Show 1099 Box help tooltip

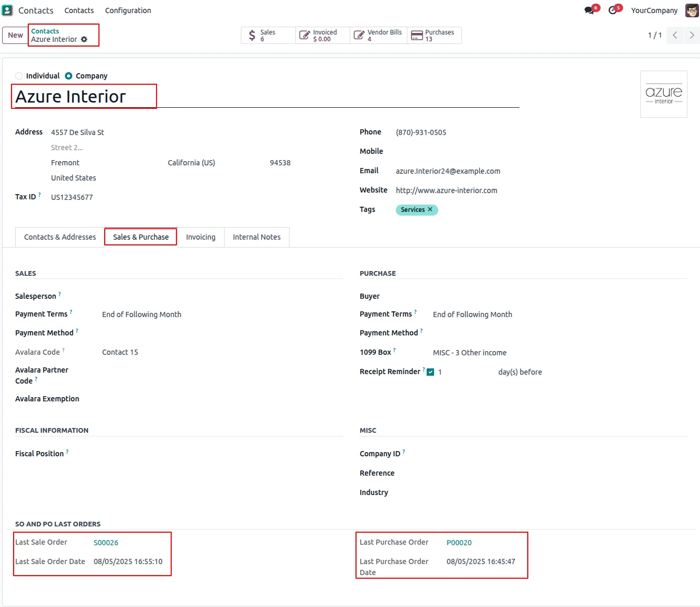pyautogui.click(x=394, y=350)
